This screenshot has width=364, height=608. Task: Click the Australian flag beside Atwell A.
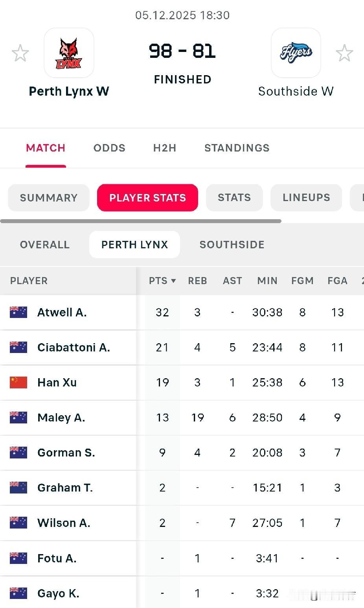[18, 312]
